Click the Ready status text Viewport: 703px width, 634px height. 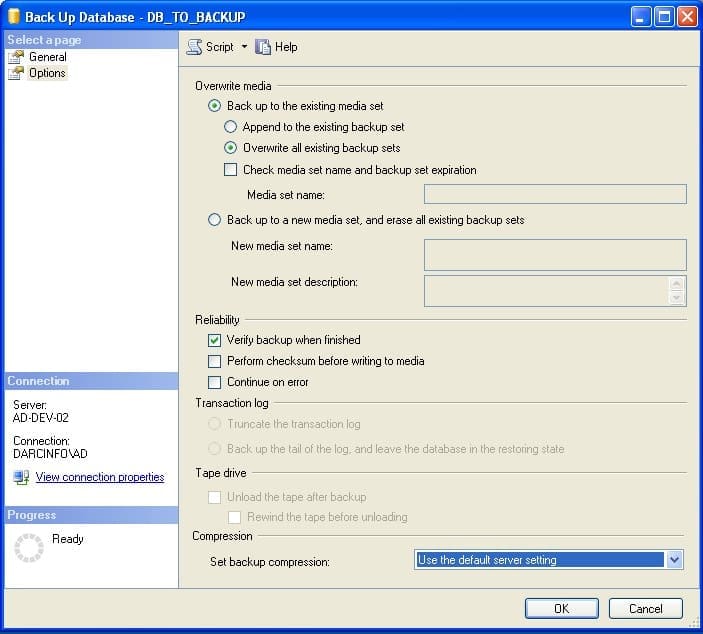click(68, 538)
